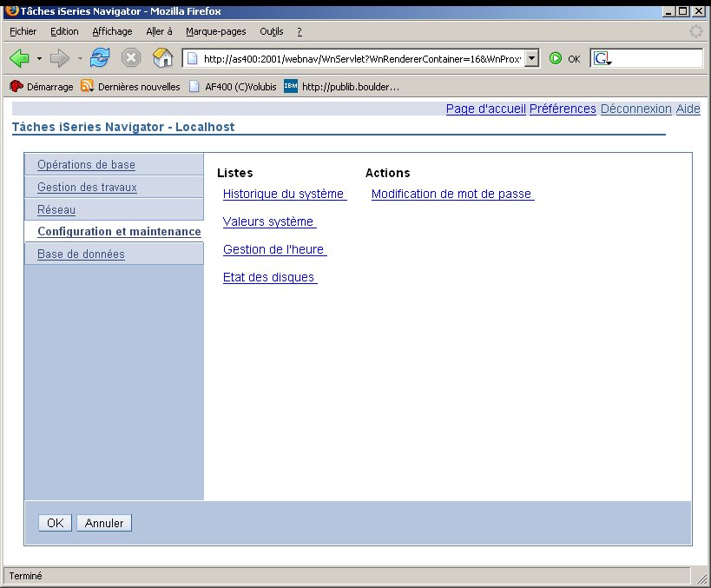The image size is (711, 588).
Task: Open the Forward history dropdown arrow
Action: pyautogui.click(x=80, y=58)
